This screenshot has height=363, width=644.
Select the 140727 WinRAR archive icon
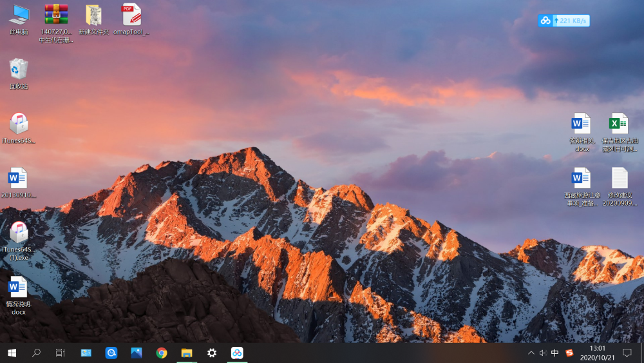point(56,23)
